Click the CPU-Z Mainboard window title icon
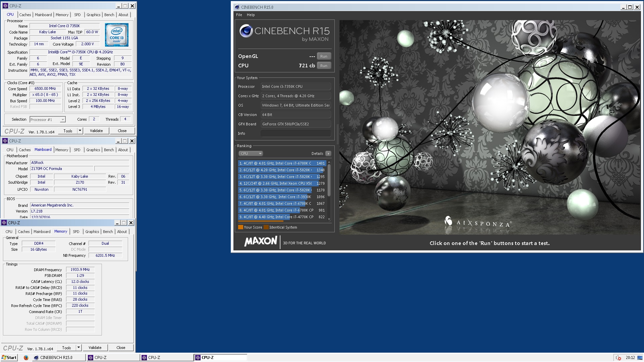Viewport: 644px width, 362px height. 5,141
